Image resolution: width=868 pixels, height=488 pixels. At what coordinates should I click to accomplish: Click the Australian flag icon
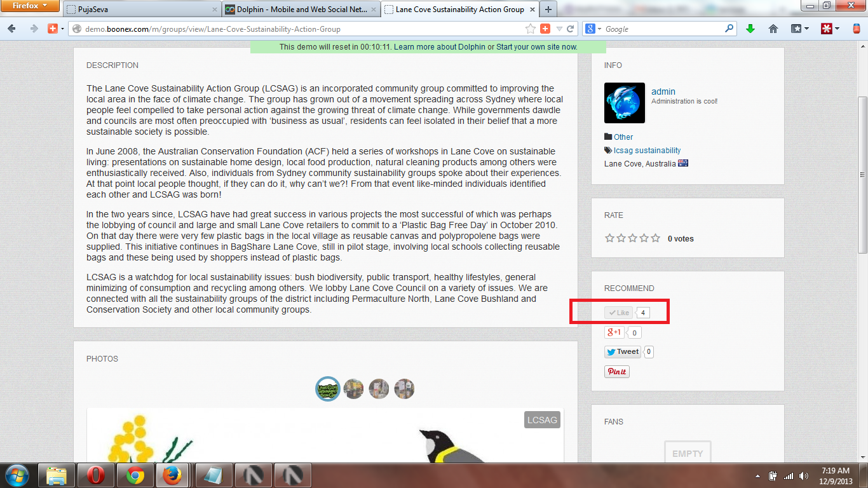click(683, 163)
